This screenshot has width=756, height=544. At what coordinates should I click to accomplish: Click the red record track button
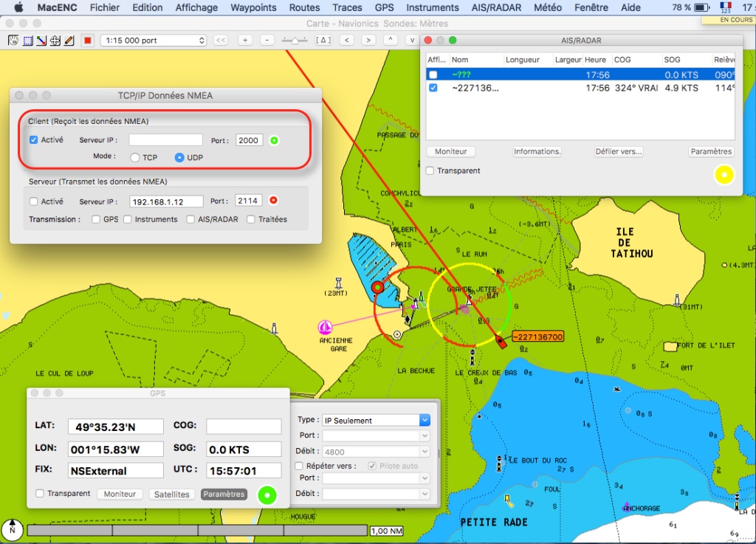tap(88, 40)
